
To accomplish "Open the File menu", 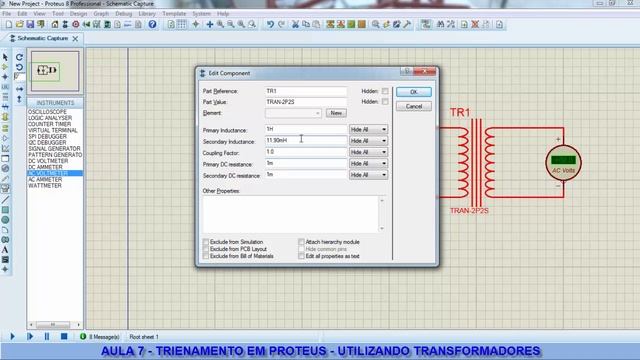I will [7, 13].
